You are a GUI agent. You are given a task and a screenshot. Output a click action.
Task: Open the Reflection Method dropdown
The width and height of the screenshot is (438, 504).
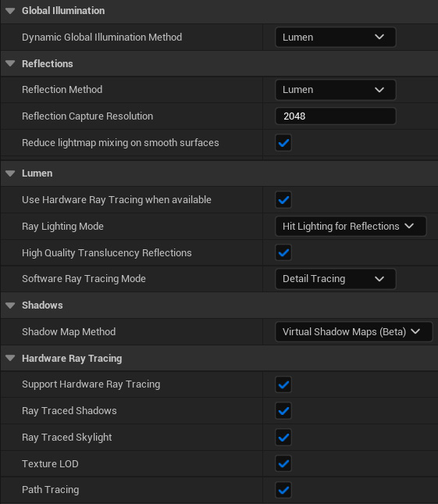tap(336, 90)
